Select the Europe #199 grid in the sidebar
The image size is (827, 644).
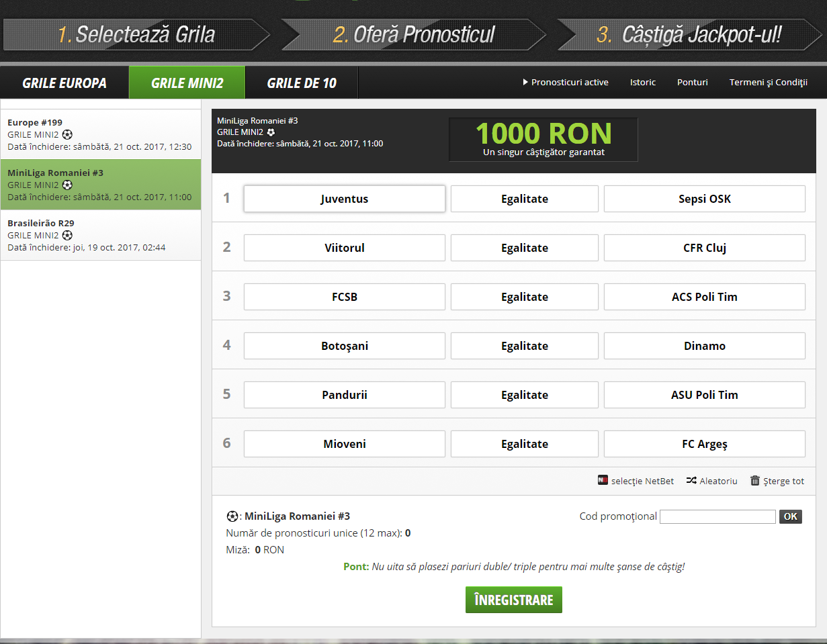(x=100, y=134)
